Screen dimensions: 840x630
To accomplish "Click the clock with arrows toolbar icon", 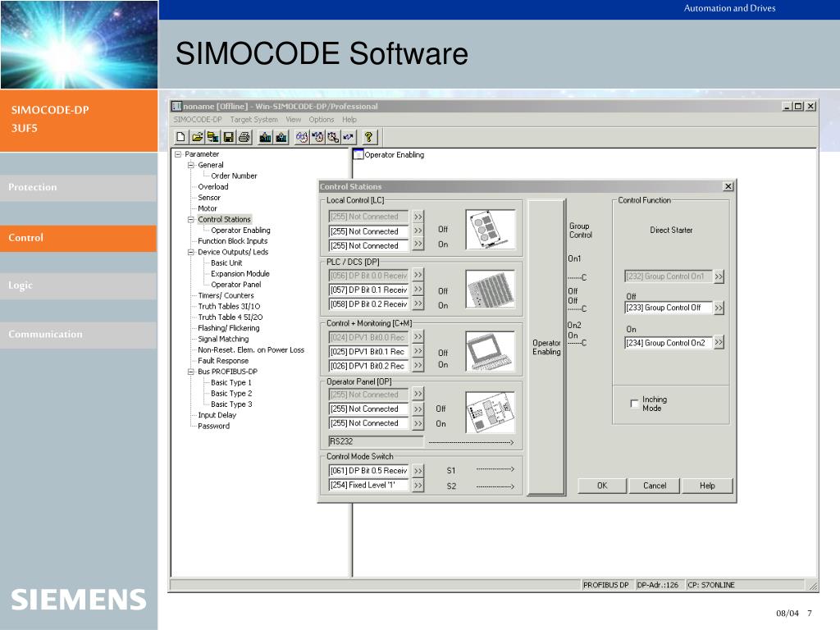I will point(317,137).
